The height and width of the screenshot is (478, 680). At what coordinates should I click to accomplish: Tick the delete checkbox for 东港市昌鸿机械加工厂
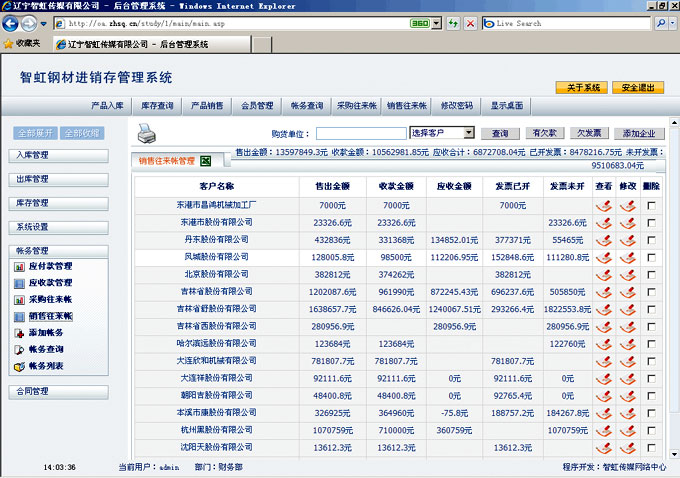coord(652,205)
